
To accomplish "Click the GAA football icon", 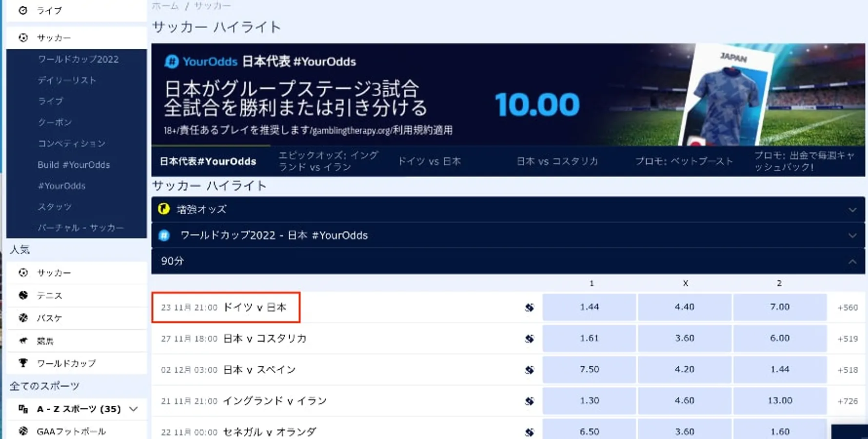I will (x=23, y=431).
